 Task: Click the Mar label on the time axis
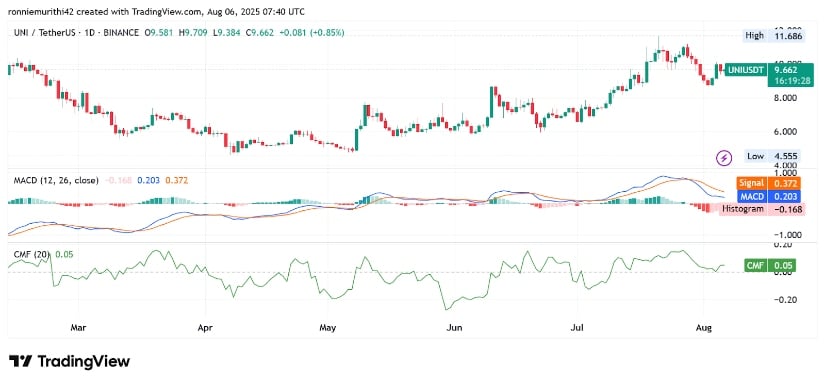pyautogui.click(x=78, y=328)
